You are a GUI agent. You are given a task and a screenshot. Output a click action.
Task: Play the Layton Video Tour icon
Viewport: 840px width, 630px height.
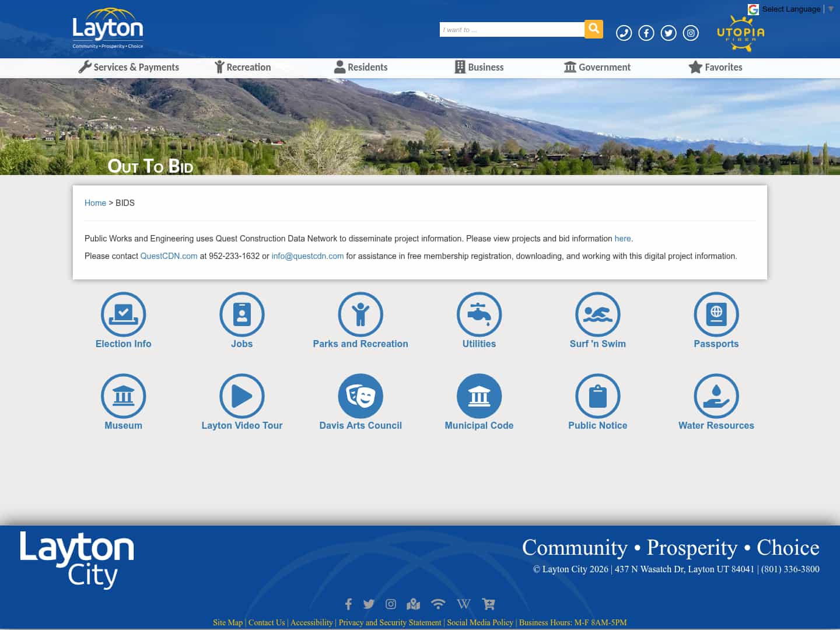242,395
